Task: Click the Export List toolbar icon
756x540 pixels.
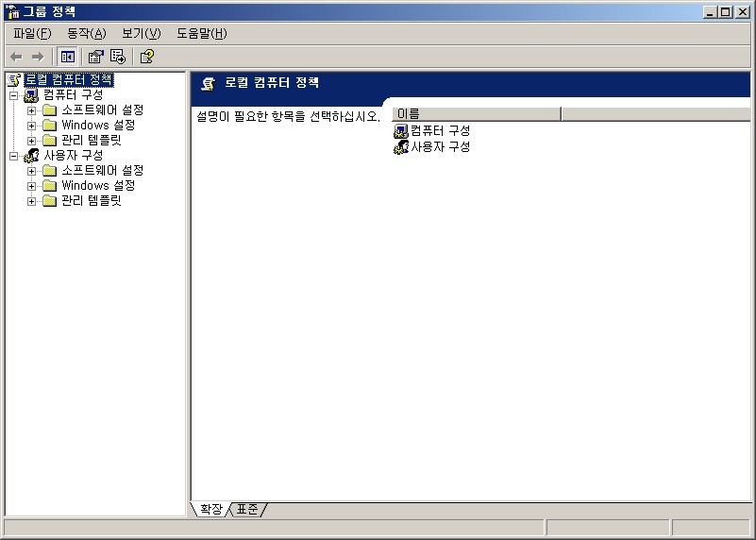Action: click(x=118, y=57)
